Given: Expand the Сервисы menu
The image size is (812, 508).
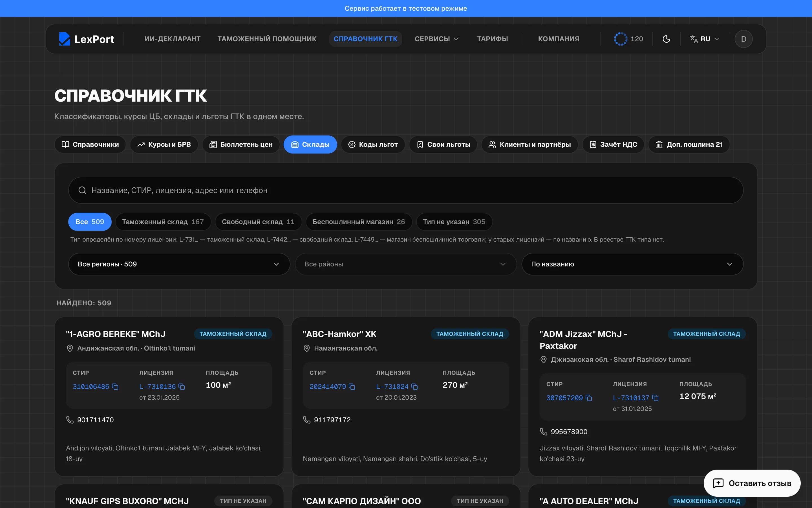Looking at the screenshot, I should click(436, 39).
